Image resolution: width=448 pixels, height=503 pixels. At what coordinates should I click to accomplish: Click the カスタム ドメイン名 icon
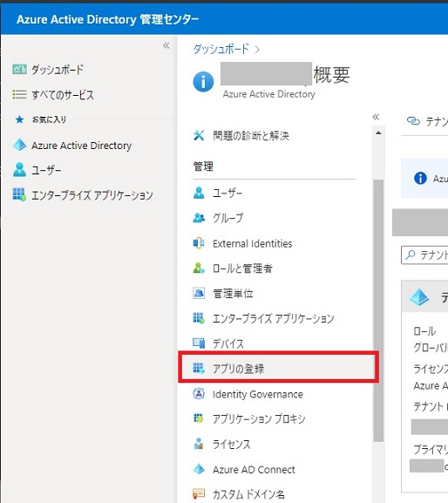tap(199, 493)
